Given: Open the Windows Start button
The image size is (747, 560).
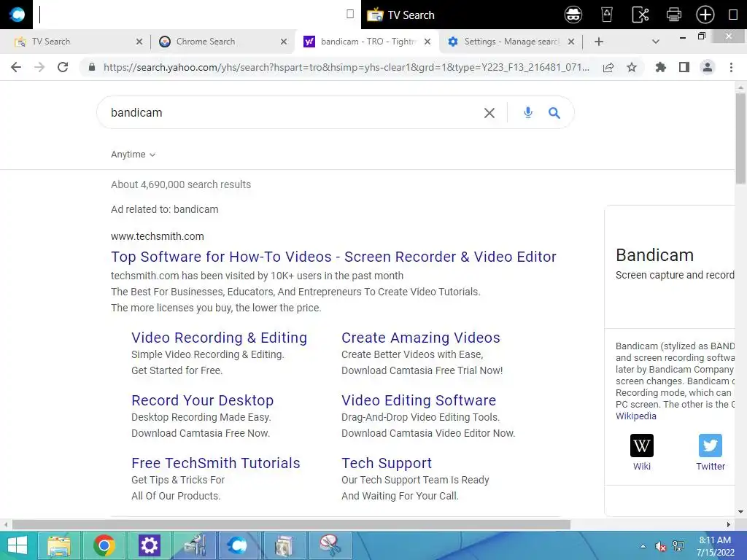Looking at the screenshot, I should (x=18, y=545).
